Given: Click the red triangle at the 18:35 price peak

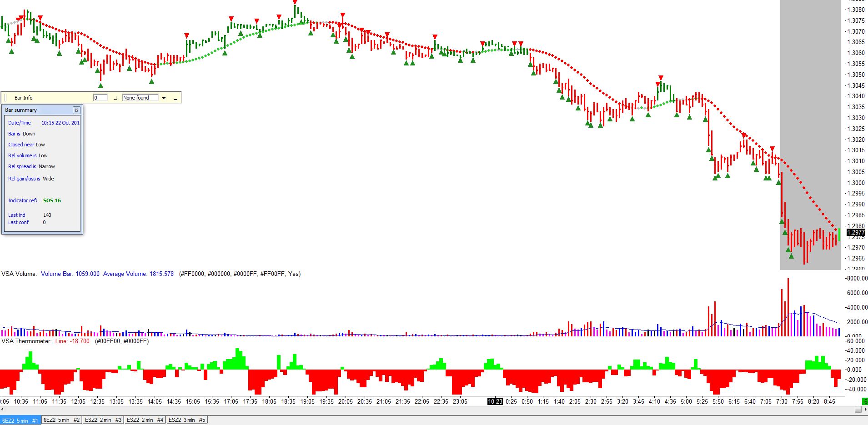Looking at the screenshot, I should pyautogui.click(x=296, y=2).
